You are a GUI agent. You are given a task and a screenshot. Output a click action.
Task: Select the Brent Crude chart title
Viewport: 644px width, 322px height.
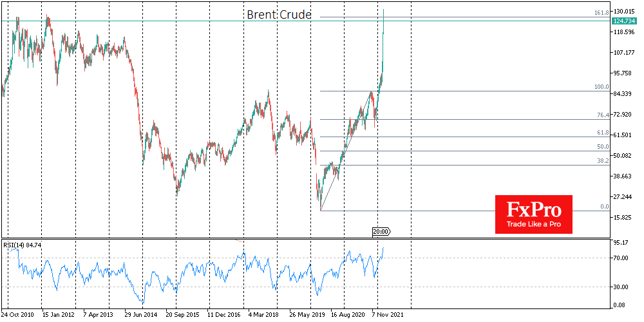[279, 14]
